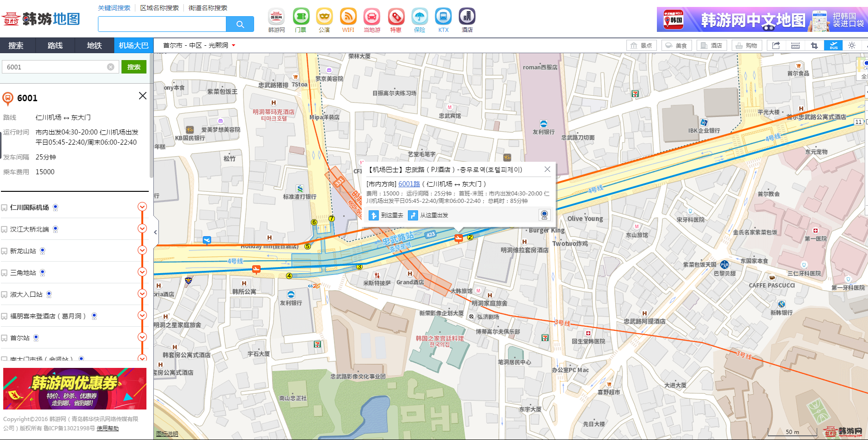Select the ruler distance measuring tool
The width and height of the screenshot is (868, 440).
(x=795, y=45)
